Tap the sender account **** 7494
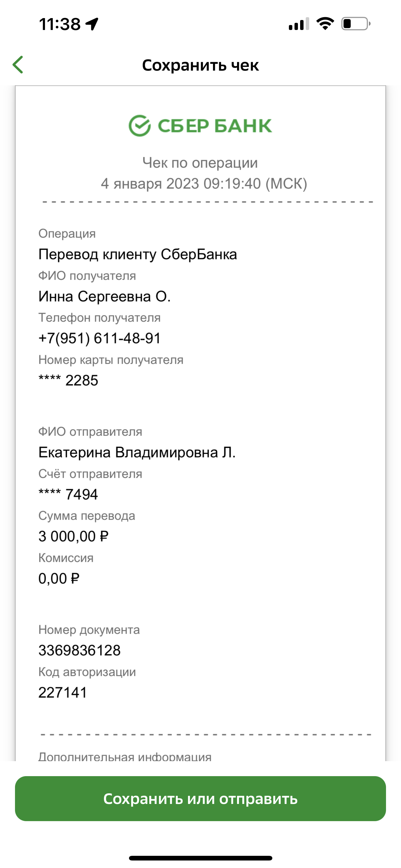401x868 pixels. (68, 494)
